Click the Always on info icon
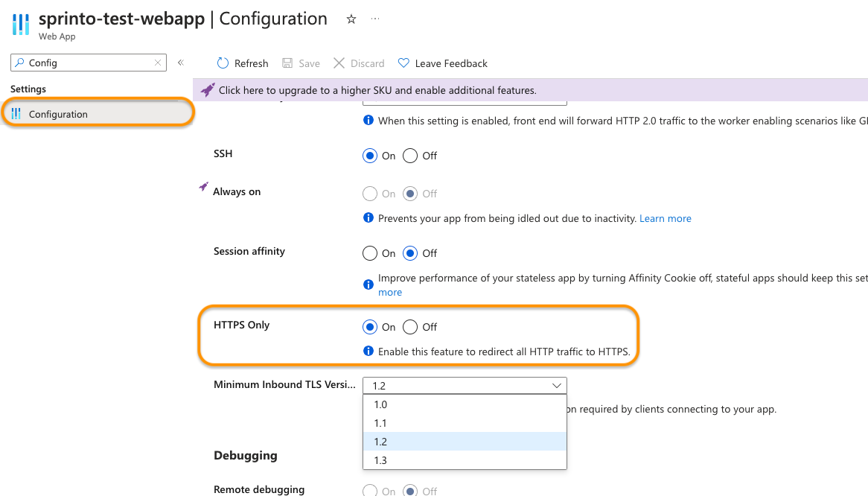Viewport: 868px width, 496px height. [x=368, y=217]
